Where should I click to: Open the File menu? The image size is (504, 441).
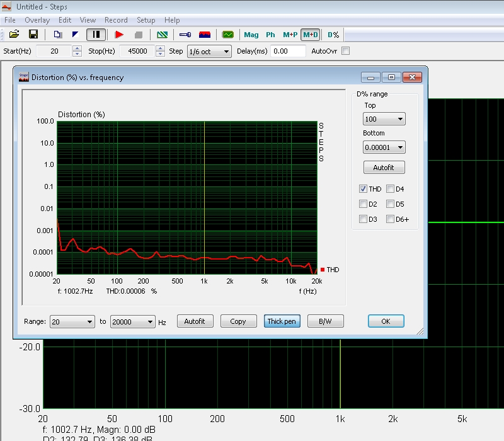[10, 20]
